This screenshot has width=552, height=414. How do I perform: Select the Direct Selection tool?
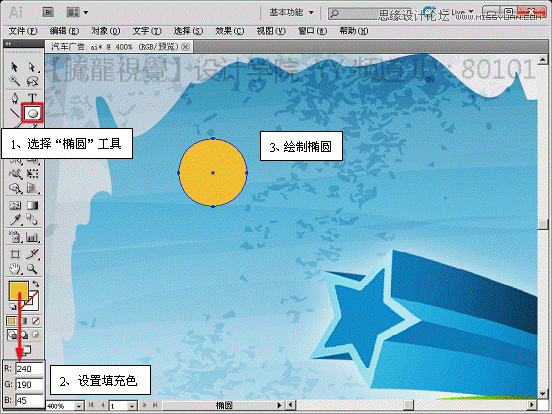coord(32,67)
